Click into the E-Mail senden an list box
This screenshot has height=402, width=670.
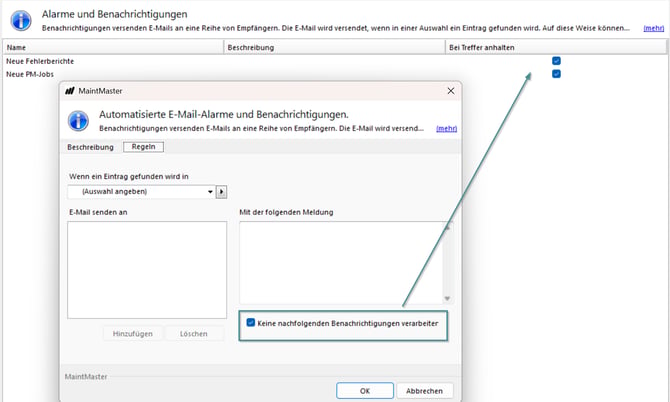pos(147,270)
